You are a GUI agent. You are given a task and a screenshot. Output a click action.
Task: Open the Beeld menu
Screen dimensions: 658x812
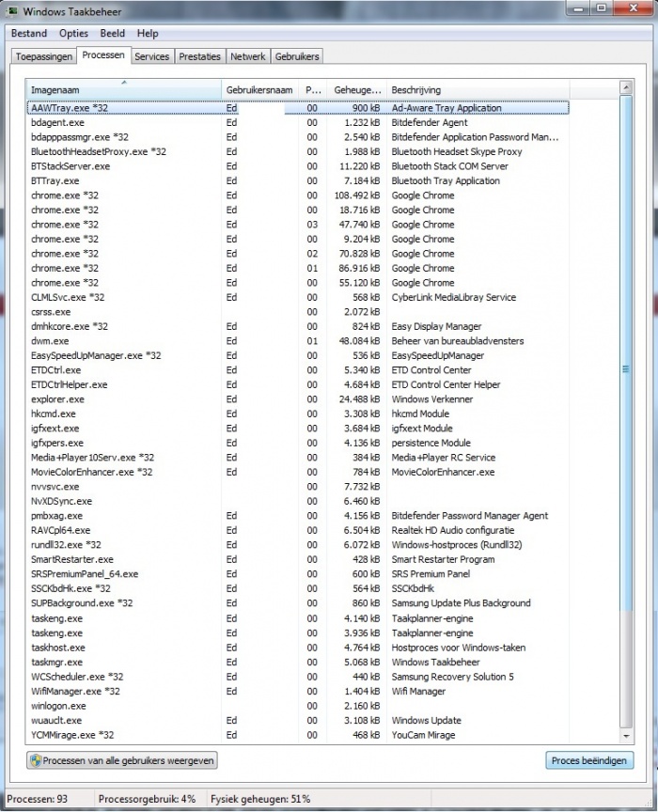[x=113, y=33]
